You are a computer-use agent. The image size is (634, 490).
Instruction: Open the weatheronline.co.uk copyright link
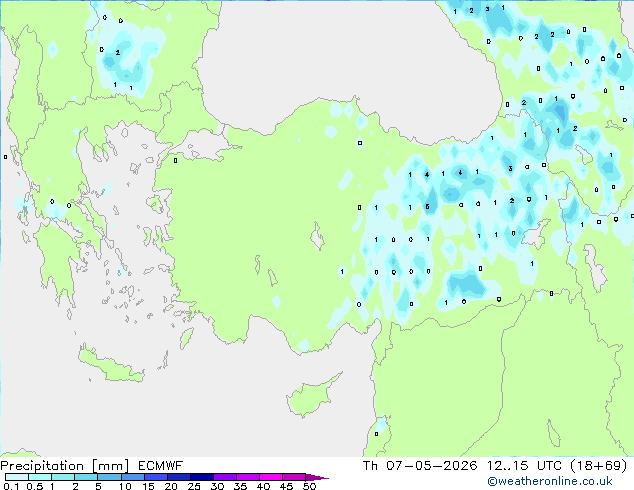550,481
